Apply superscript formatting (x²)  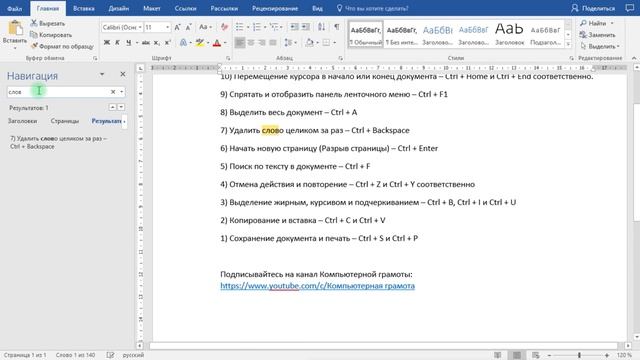click(167, 42)
